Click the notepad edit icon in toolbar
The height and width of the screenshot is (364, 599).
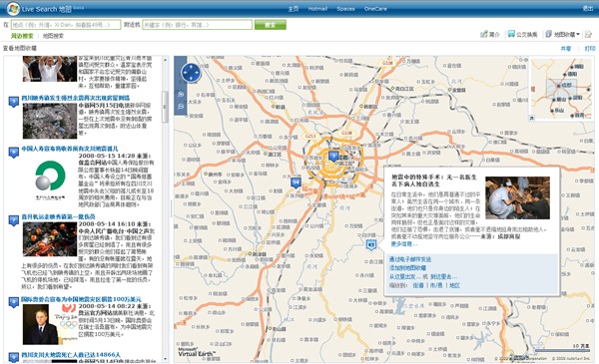(588, 34)
